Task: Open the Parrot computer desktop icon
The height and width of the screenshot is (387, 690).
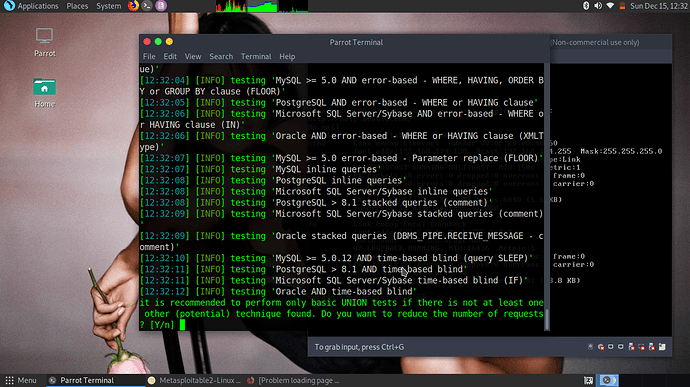Action: 44,42
